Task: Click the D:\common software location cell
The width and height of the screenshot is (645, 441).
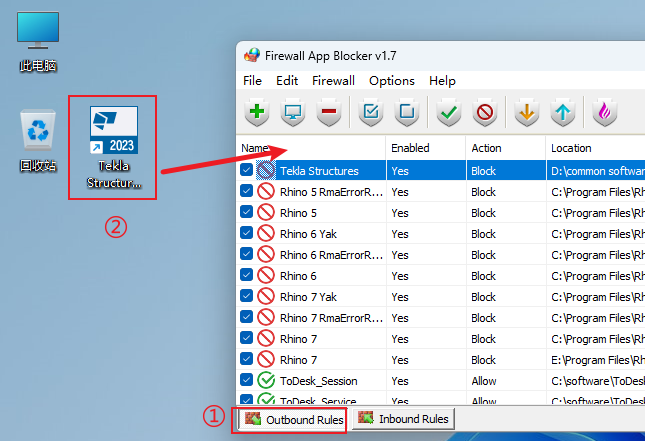Action: click(x=598, y=171)
